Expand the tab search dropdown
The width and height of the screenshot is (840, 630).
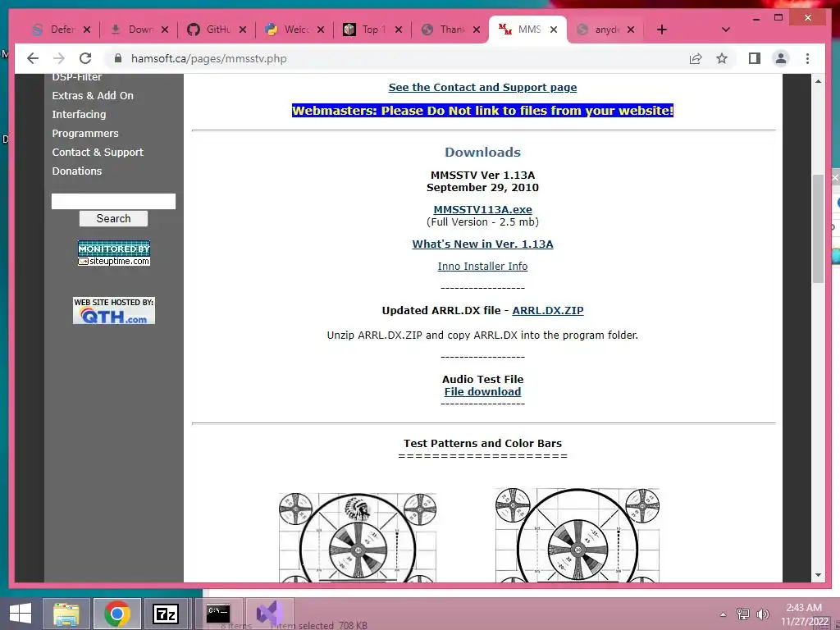coord(725,30)
